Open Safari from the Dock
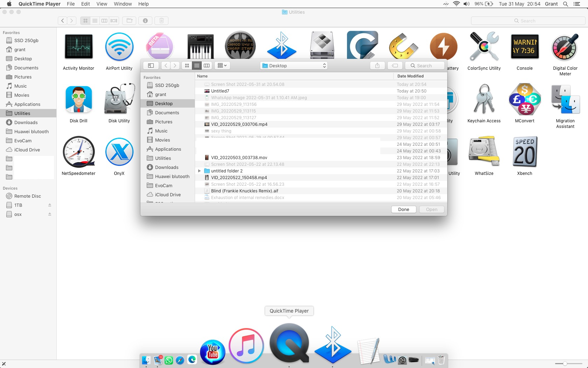This screenshot has height=368, width=588. click(180, 360)
